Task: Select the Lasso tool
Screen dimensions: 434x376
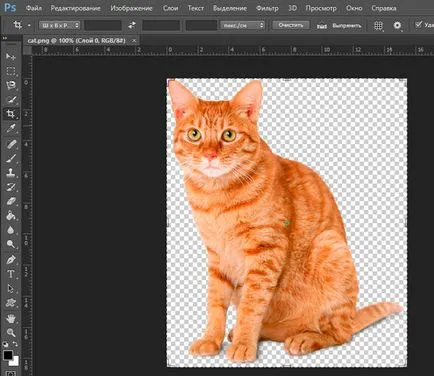Action: (x=11, y=85)
